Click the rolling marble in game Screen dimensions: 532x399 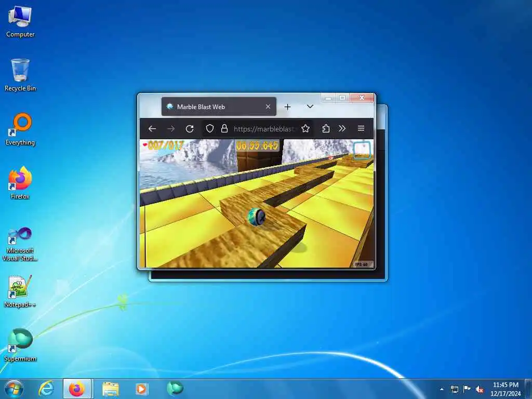pos(257,217)
